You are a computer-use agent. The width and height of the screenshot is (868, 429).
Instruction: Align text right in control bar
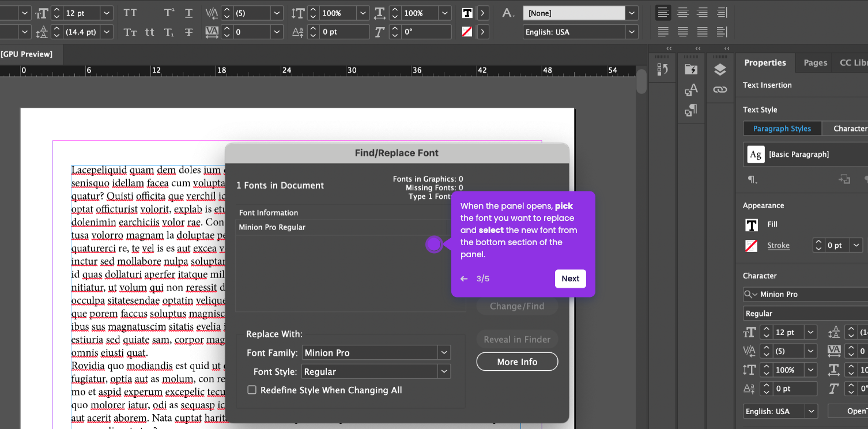click(702, 12)
